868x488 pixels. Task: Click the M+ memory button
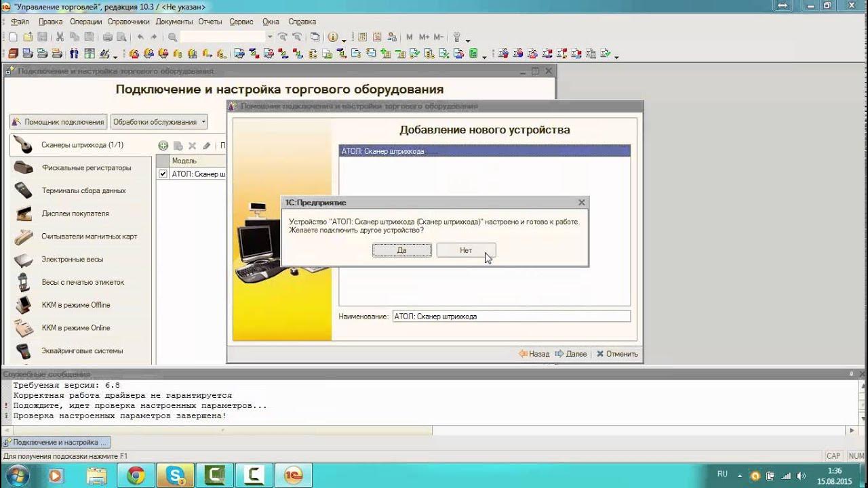tap(424, 37)
